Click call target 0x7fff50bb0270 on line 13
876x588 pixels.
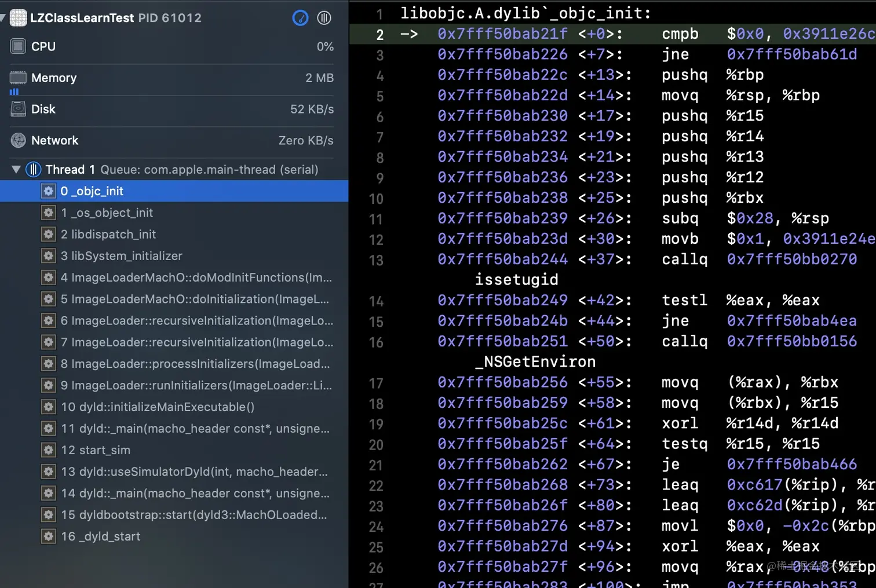pos(791,260)
